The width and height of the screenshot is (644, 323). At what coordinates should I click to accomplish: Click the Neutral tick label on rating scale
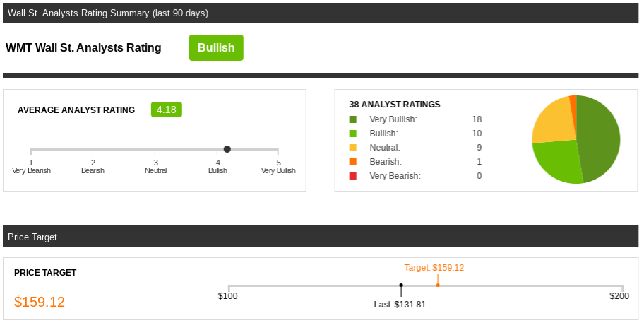pyautogui.click(x=155, y=170)
